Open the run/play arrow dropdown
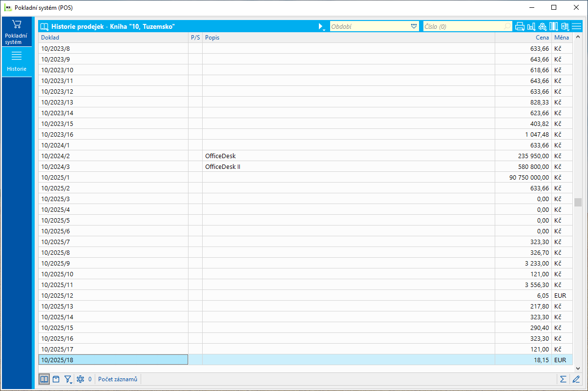Viewport: 588px width, 391px height. pos(321,26)
